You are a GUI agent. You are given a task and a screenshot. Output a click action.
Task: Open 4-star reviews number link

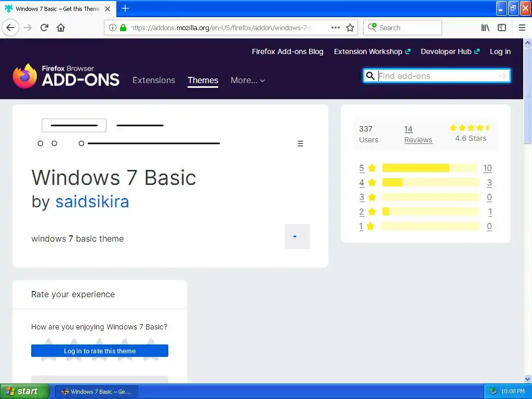pyautogui.click(x=362, y=183)
